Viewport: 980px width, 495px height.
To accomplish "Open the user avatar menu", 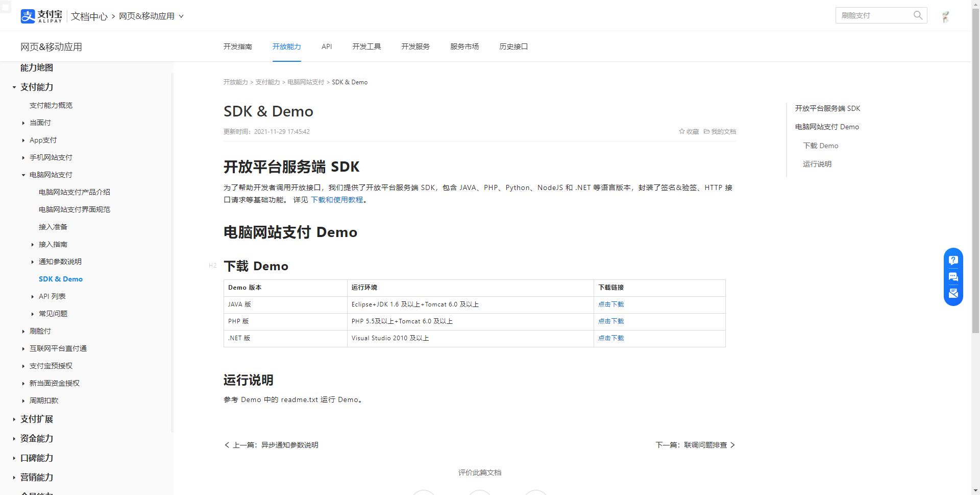I will tap(946, 16).
